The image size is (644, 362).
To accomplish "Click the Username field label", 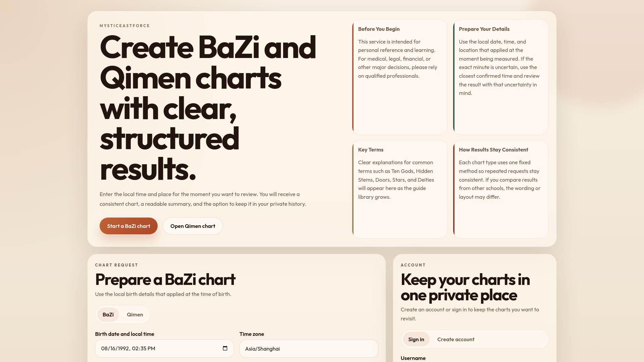I will click(x=413, y=358).
